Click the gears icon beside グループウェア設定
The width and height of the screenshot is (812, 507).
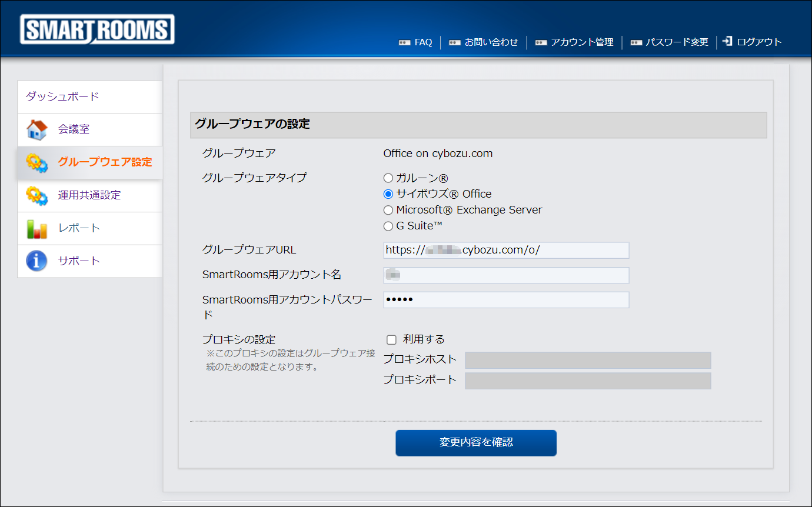coord(36,163)
